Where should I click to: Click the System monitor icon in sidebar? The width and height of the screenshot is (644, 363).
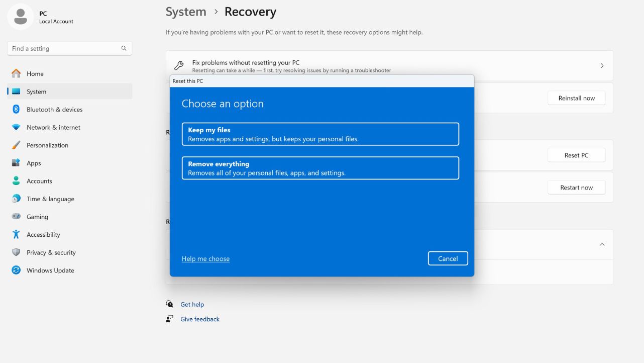tap(16, 92)
